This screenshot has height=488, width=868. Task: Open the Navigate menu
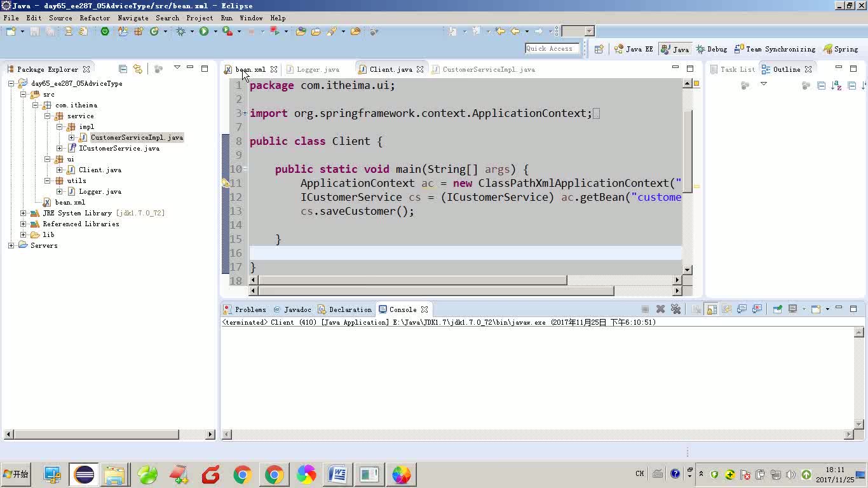tap(133, 18)
